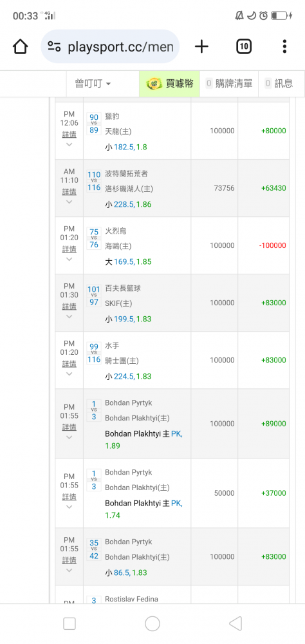Open the tab switcher showing 10
This screenshot has height=644, width=305.
[244, 46]
